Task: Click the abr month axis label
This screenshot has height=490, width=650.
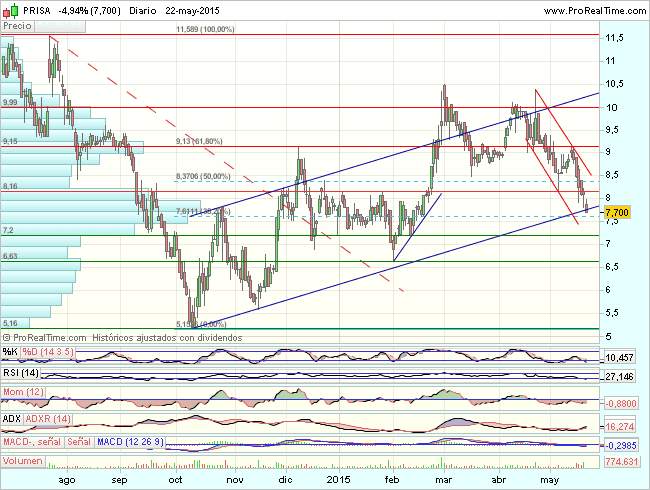Action: (498, 480)
